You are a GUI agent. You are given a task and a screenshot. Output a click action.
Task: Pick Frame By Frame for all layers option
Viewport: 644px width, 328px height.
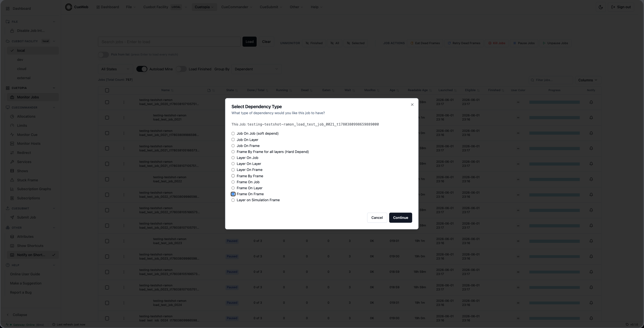coord(233,152)
